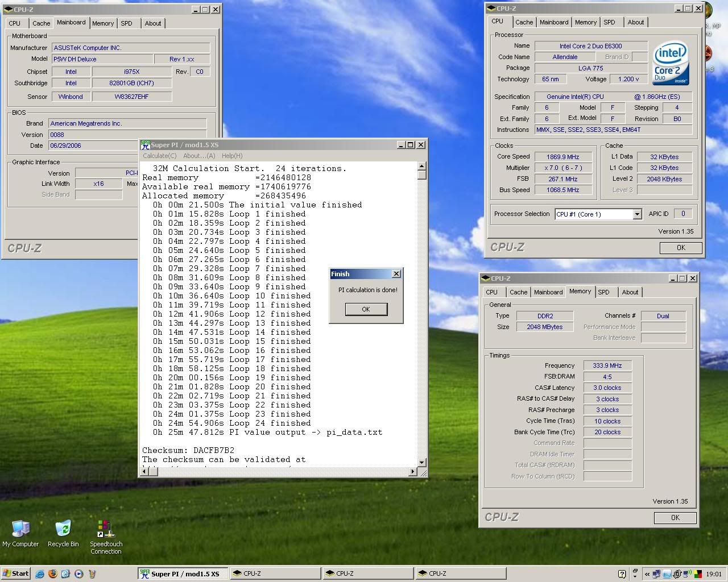
Task: Click Chipset value i975X
Action: [x=131, y=72]
